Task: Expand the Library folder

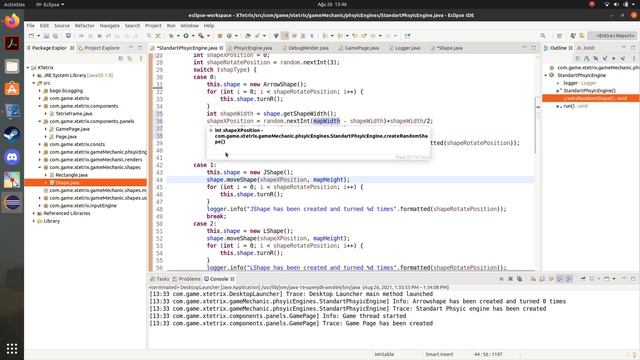Action: [x=34, y=221]
